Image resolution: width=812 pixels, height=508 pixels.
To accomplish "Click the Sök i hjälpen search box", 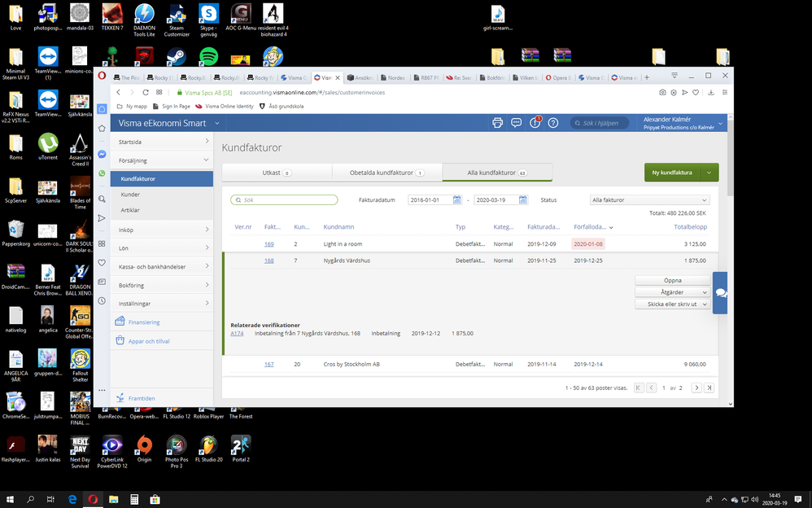I will [600, 123].
